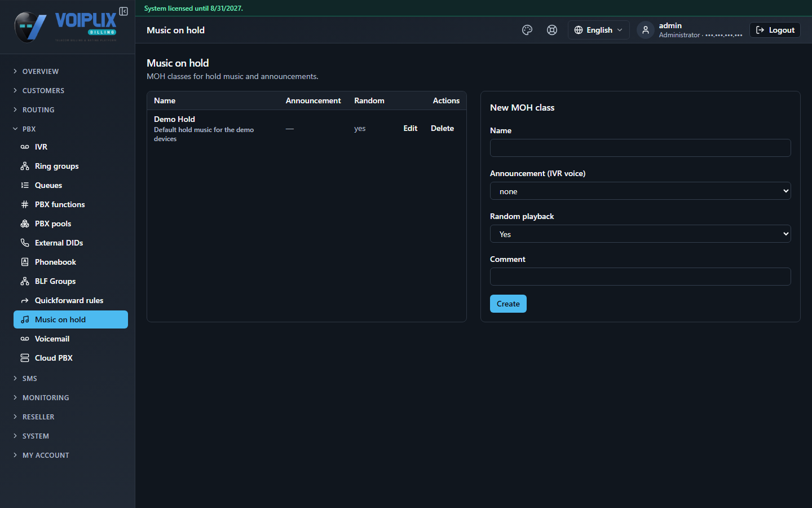Open the theme palette icon
The image size is (812, 508).
pos(527,30)
